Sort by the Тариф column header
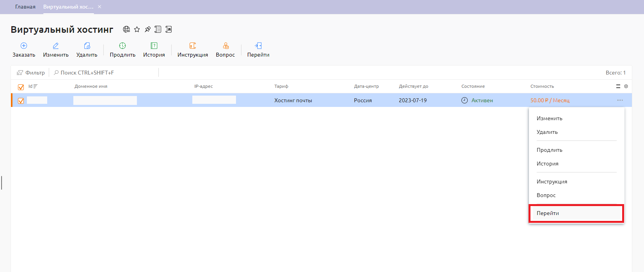644x272 pixels. pos(281,86)
